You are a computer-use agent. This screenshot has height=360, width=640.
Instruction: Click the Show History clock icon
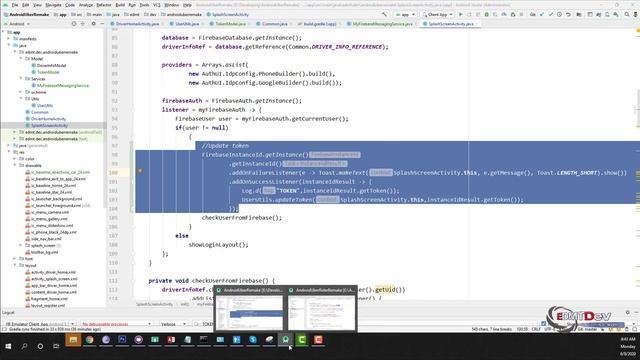(559, 14)
